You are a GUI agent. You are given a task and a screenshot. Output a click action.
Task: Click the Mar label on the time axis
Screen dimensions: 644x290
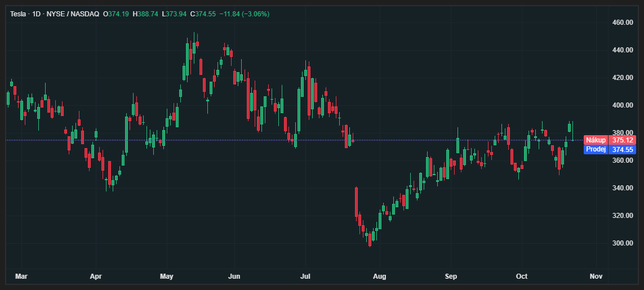pos(21,276)
